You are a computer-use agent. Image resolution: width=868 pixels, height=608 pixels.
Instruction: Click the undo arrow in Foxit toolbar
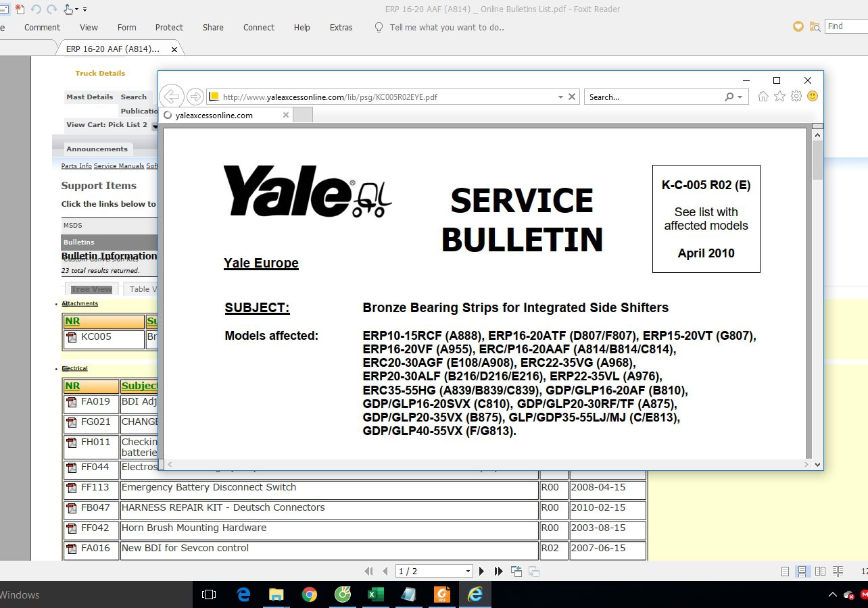[36, 9]
